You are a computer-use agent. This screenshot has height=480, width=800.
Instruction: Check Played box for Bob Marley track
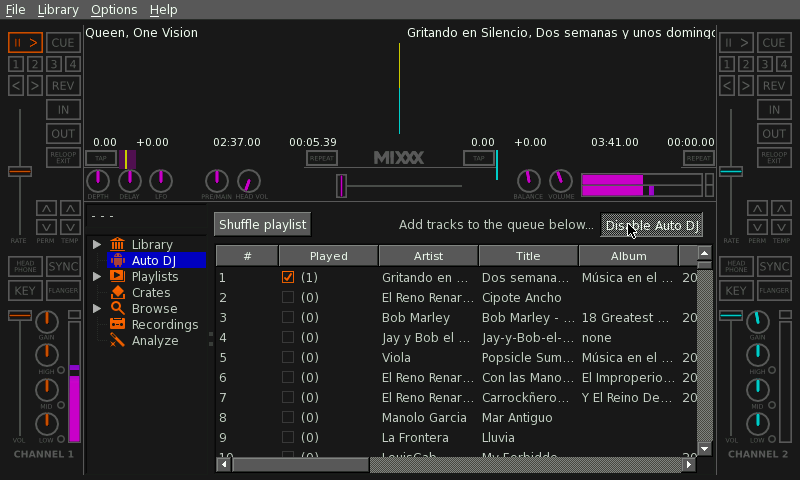tap(288, 317)
